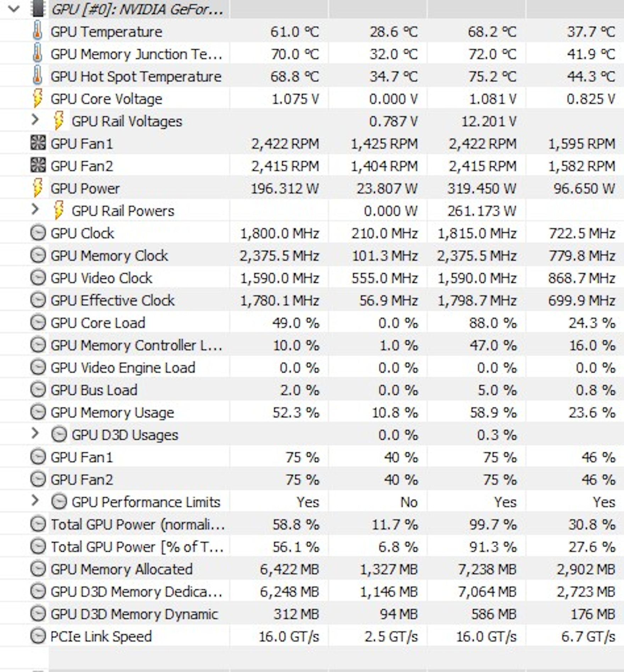Click the 319.450 W GPU Power maximum value
Viewport: 624px width, 672px height.
(480, 188)
